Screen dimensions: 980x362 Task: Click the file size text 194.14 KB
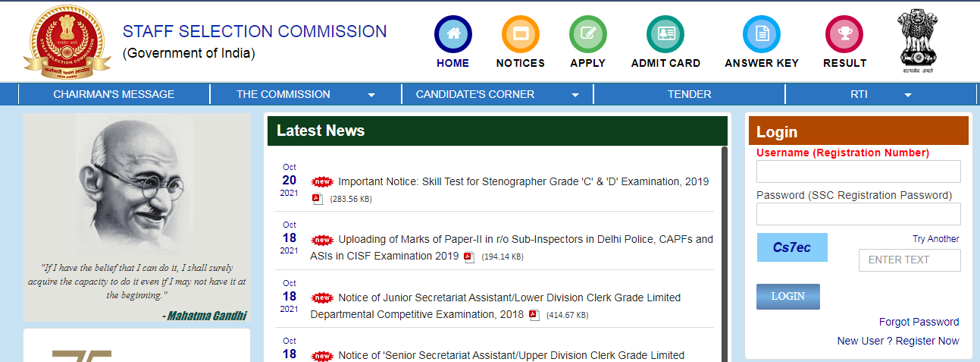[503, 257]
